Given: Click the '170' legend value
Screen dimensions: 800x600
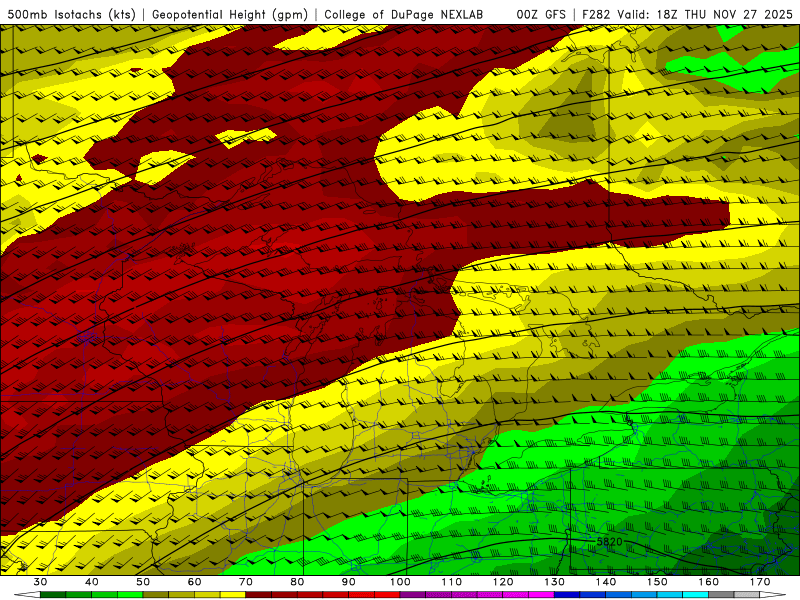Looking at the screenshot, I should pyautogui.click(x=760, y=582).
